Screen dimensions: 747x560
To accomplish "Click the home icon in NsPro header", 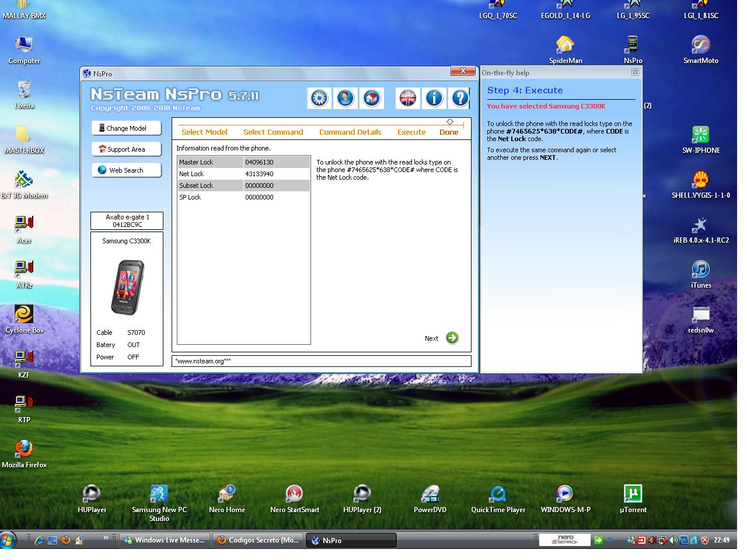I will click(x=372, y=98).
